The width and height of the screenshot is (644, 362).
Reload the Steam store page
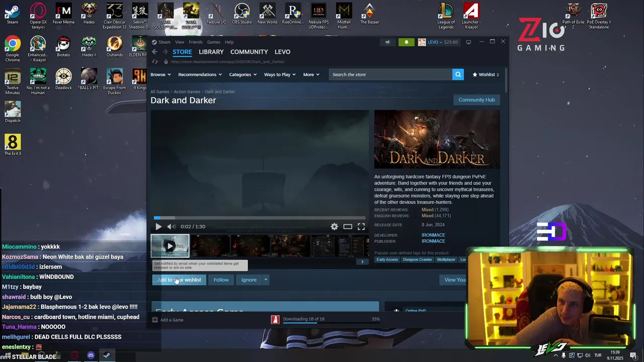[x=155, y=62]
